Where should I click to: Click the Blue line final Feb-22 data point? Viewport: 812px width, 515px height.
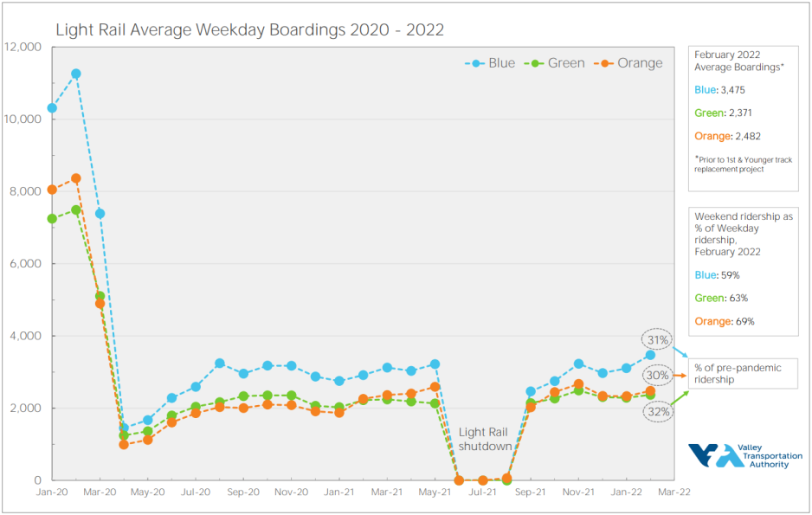point(650,355)
